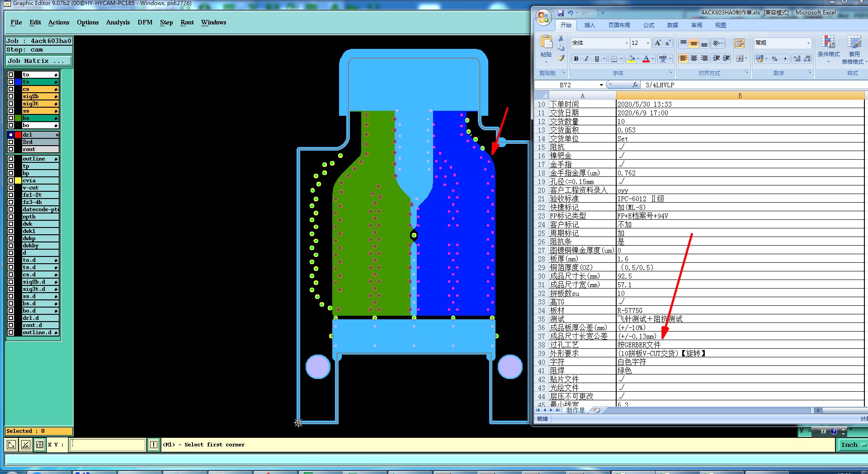The height and width of the screenshot is (474, 868).
Task: Click the Decrease Indent icon
Action: point(717,58)
